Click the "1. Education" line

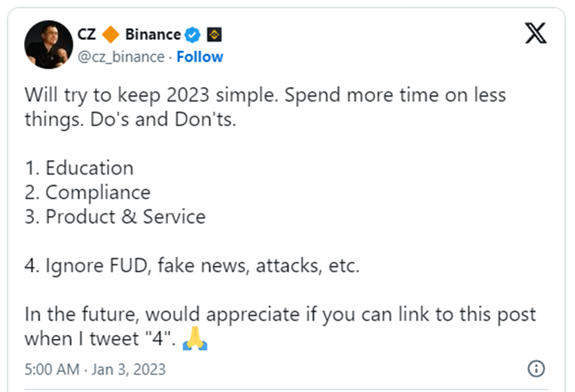79,168
